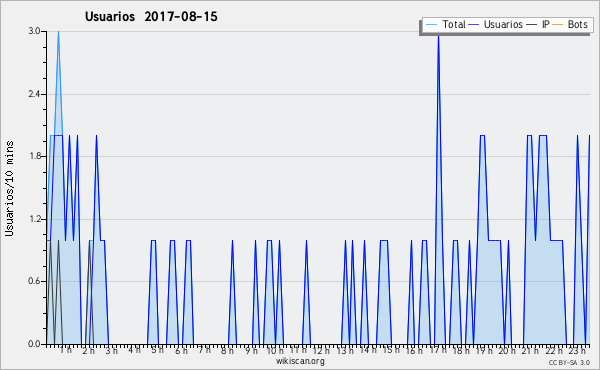Click the orange Bots legend line

(x=558, y=25)
